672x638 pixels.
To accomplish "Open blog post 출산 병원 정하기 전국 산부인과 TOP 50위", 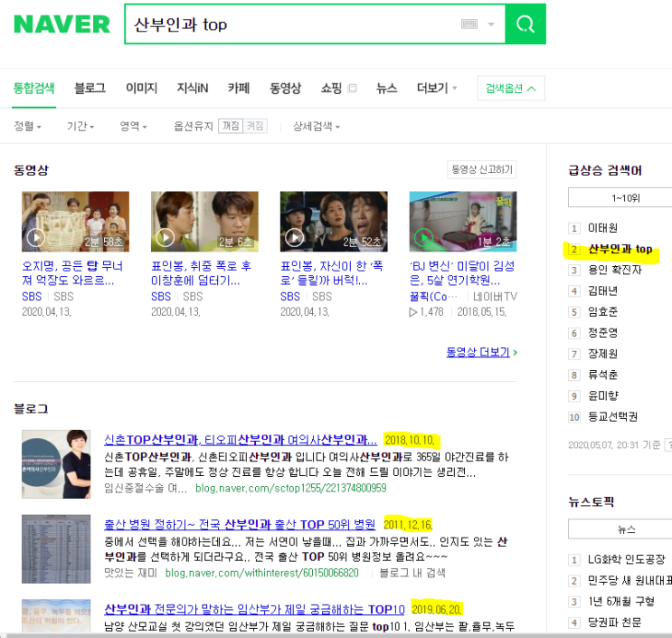I will tap(240, 525).
